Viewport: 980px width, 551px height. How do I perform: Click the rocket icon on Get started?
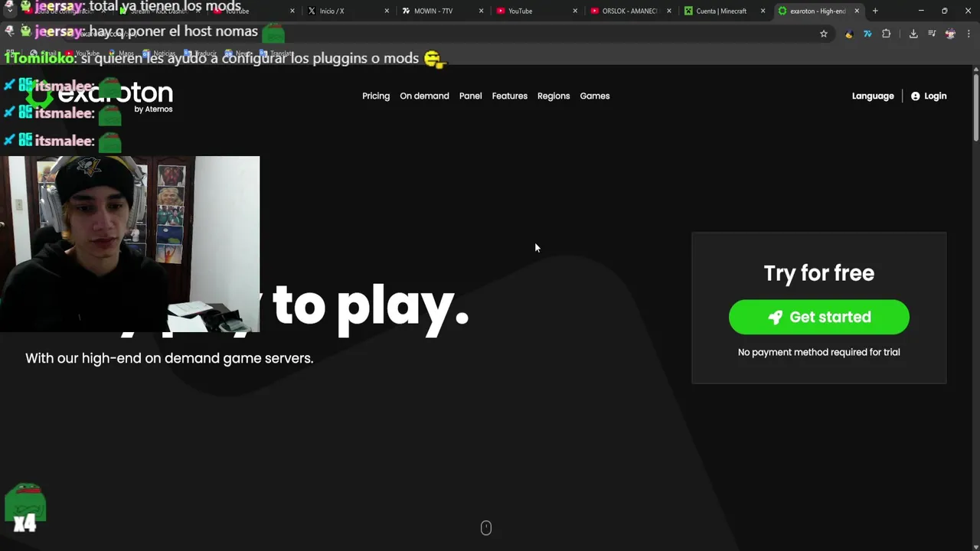pyautogui.click(x=775, y=317)
